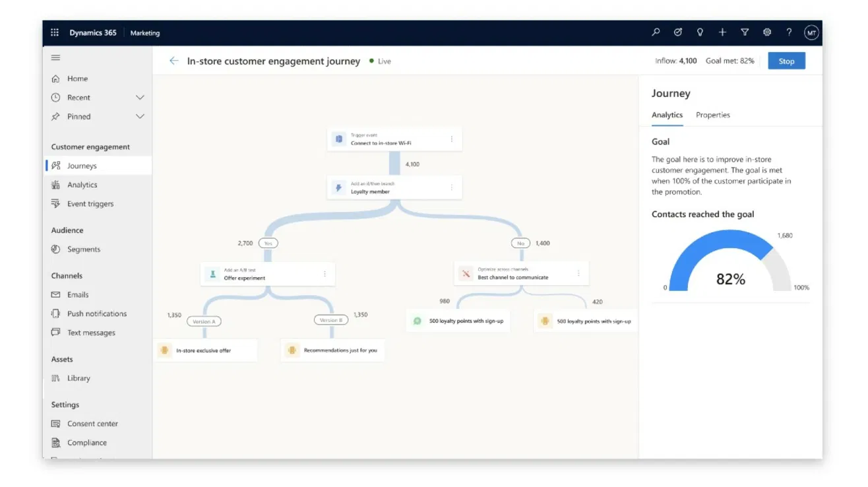Open Compliance settings
This screenshot has width=868, height=487.
(x=87, y=443)
